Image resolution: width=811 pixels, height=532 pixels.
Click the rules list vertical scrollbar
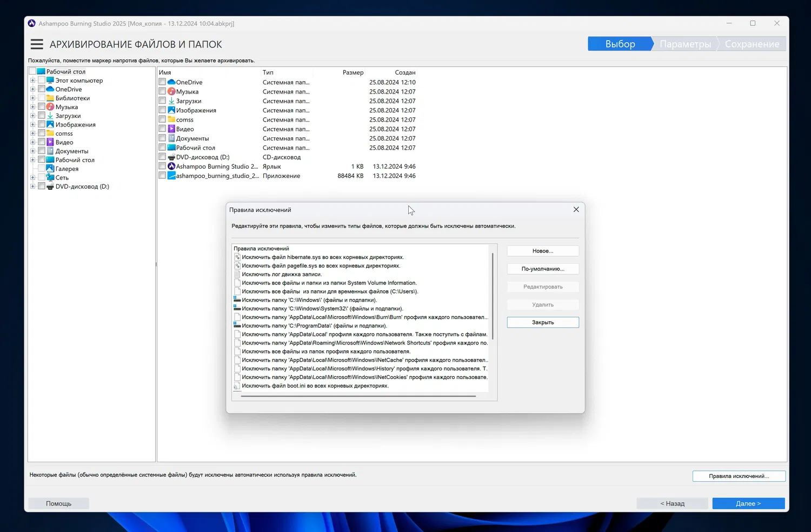pos(493,296)
